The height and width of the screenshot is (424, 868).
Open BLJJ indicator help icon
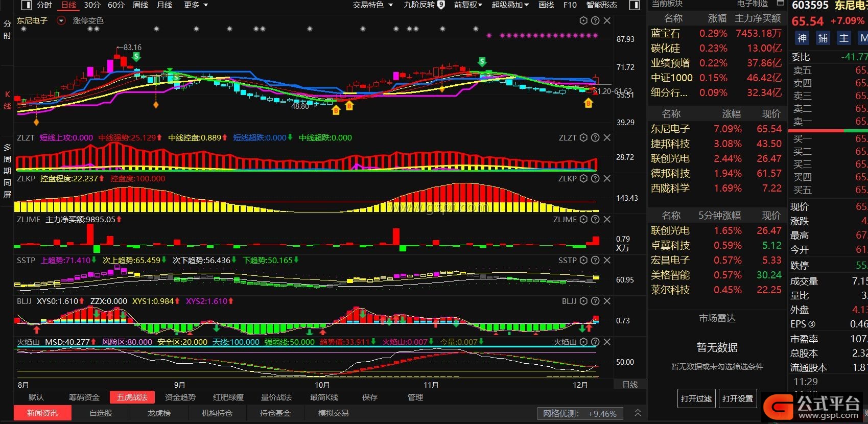coord(595,301)
